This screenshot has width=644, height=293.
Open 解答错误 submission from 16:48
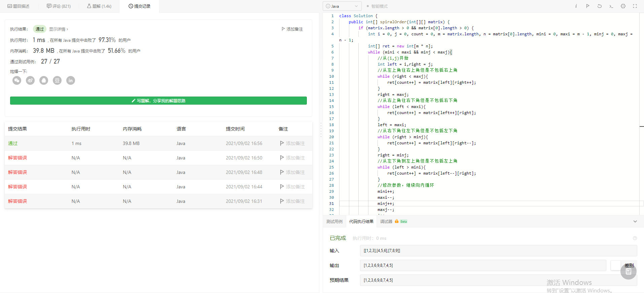17,172
